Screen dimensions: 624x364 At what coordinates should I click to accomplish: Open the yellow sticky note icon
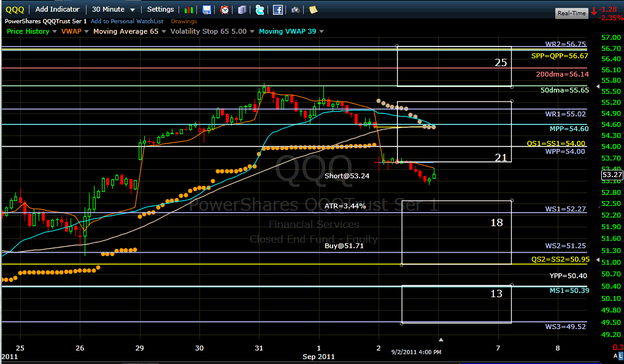[313, 10]
